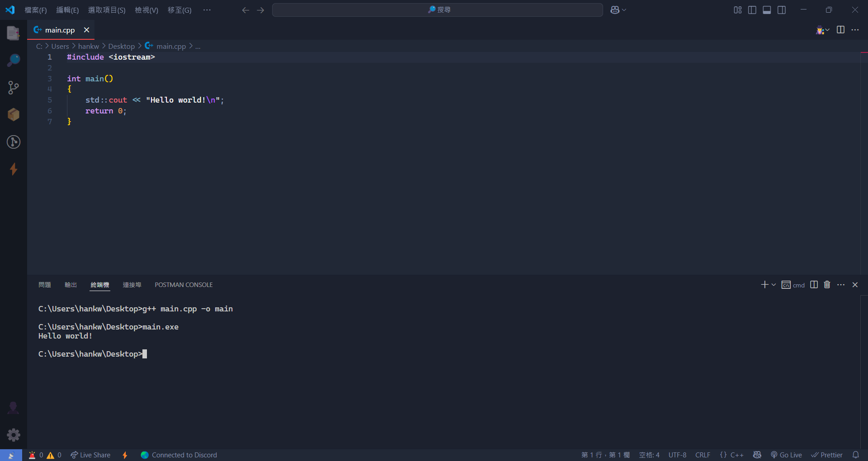Change line ending CRLF
868x461 pixels.
[703, 455]
